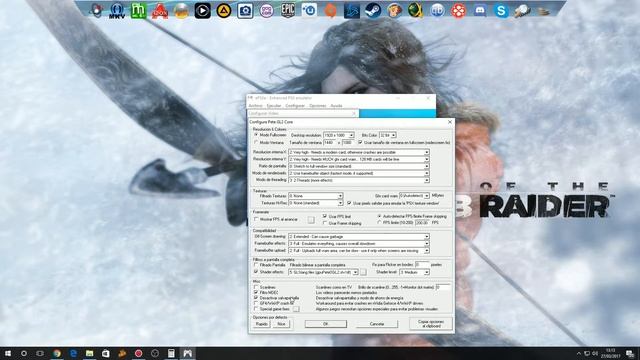Open File Explorer from the taskbar
Screen dimensions: 640x360
coord(89,353)
